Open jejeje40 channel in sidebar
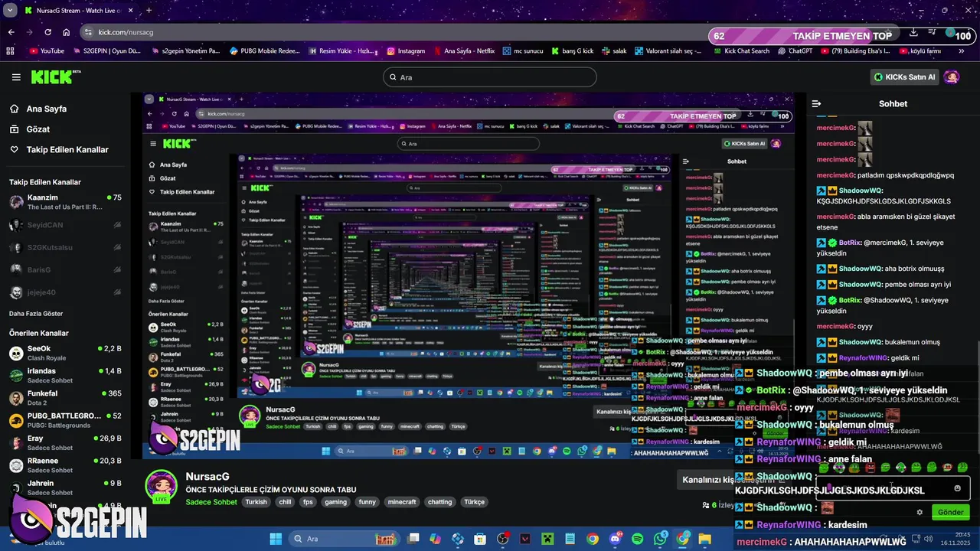Viewport: 980px width, 551px height. coord(64,292)
